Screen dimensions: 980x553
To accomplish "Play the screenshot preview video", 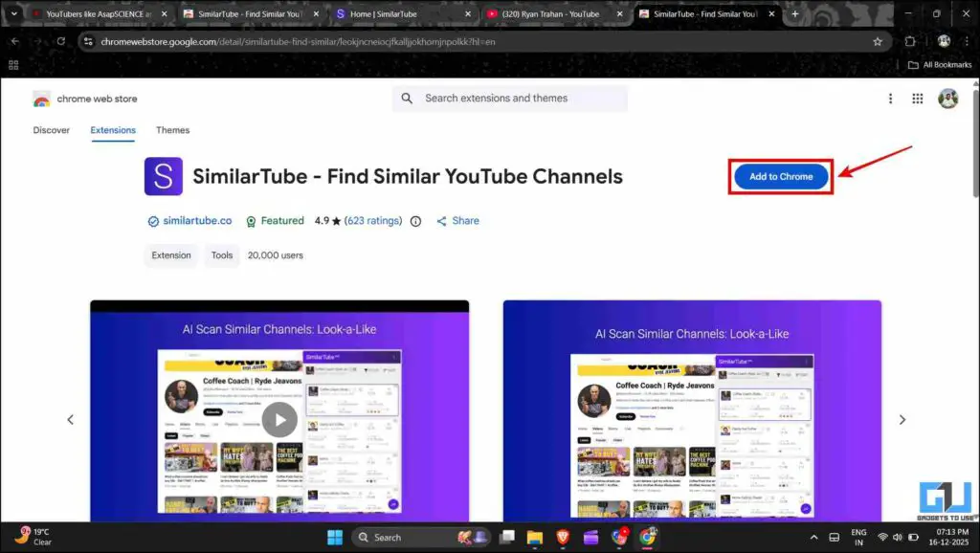I will [278, 419].
